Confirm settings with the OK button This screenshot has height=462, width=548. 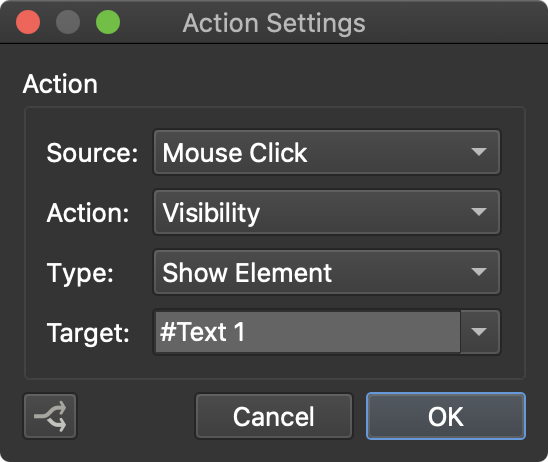[446, 416]
